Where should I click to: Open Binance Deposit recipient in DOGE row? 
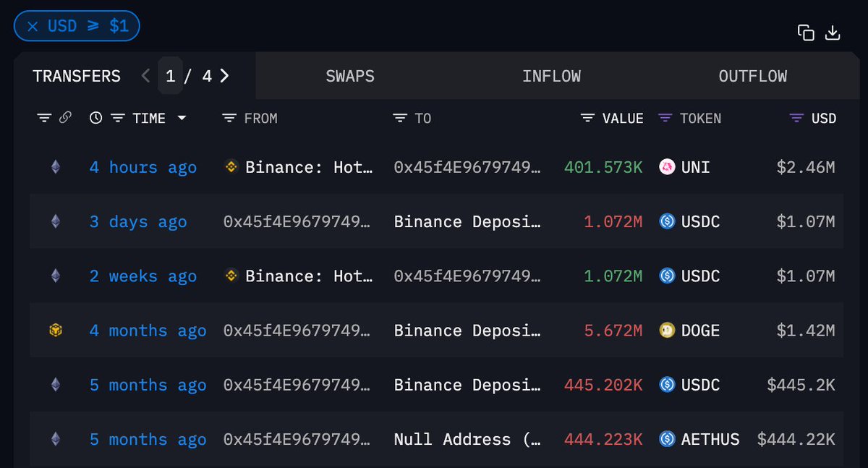coord(467,331)
